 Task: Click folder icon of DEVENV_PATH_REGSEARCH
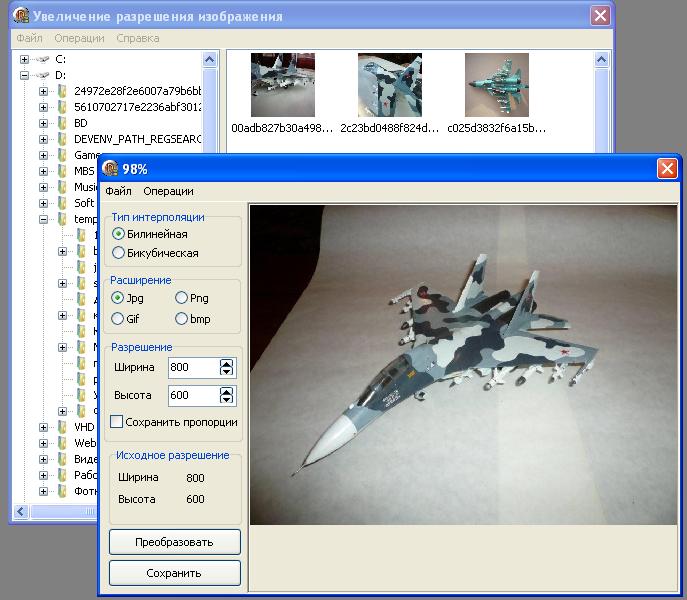[x=62, y=139]
